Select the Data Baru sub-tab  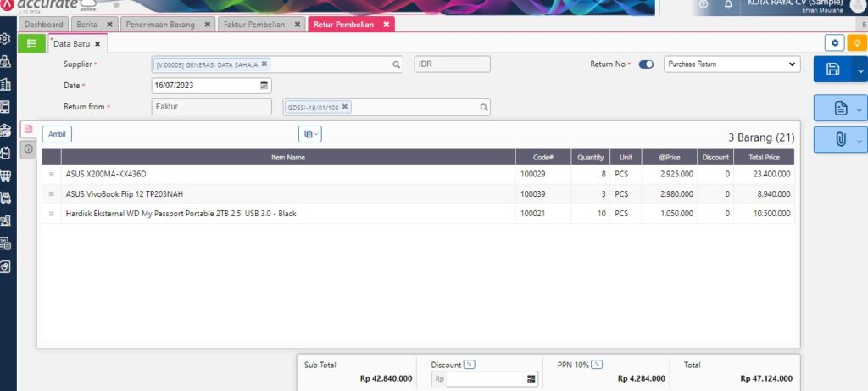[71, 44]
